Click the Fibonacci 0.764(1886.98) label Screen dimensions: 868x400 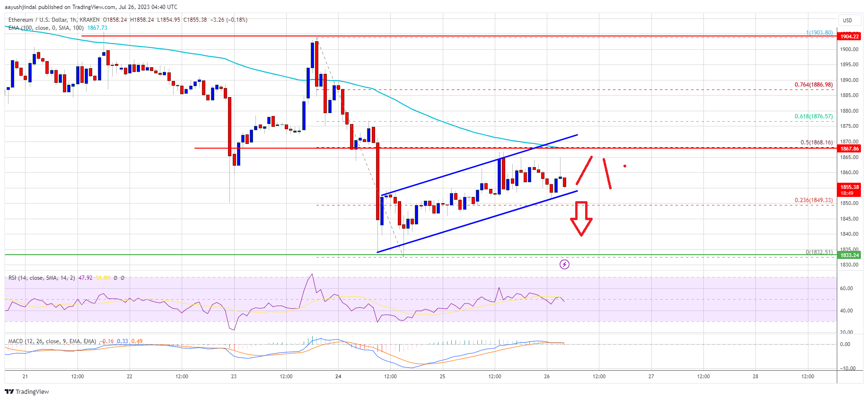814,85
